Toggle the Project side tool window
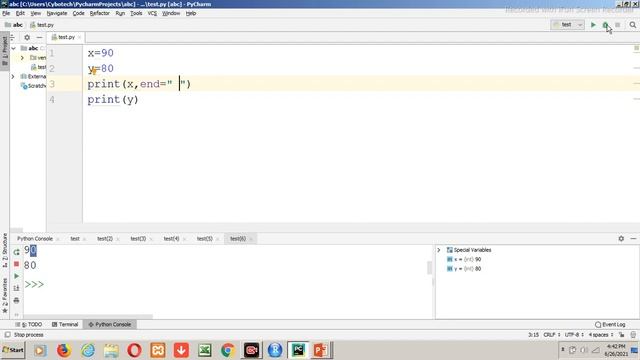The width and height of the screenshot is (640, 360). pos(5,52)
